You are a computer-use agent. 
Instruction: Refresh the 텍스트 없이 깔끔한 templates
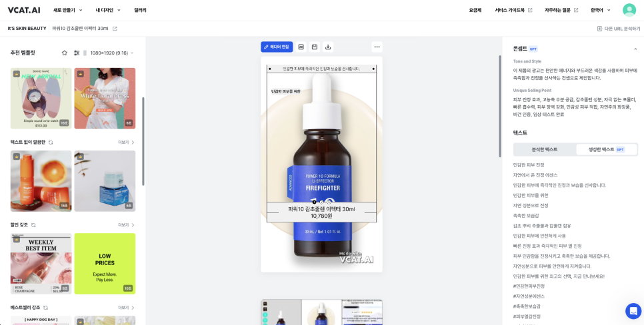[x=51, y=143]
